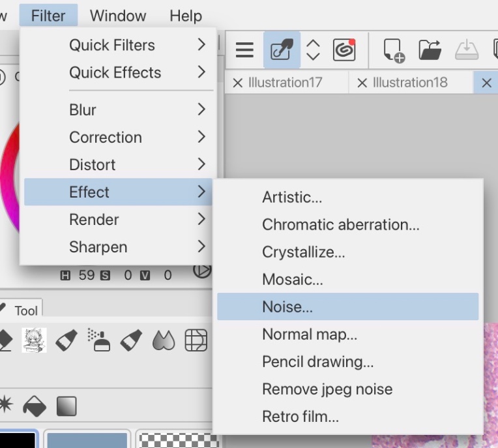Screen dimensions: 498x448
Task: Select the Blend droplets tool
Action: pos(164,340)
